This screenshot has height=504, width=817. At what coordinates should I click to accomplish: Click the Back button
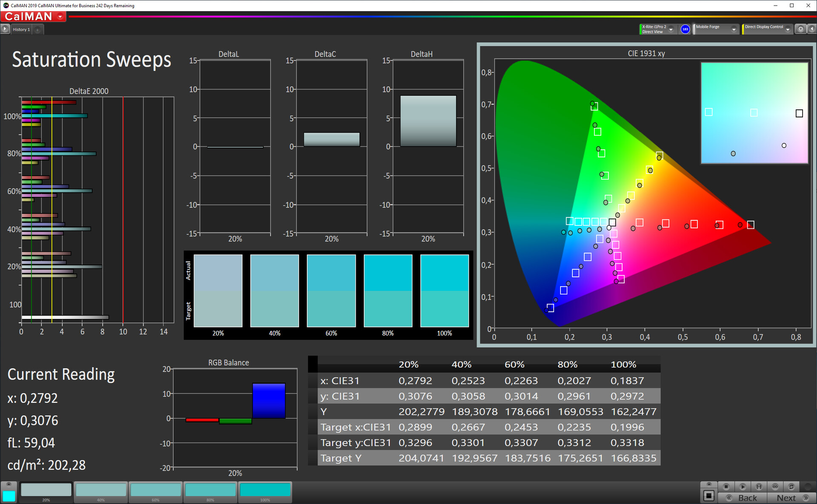(x=743, y=498)
